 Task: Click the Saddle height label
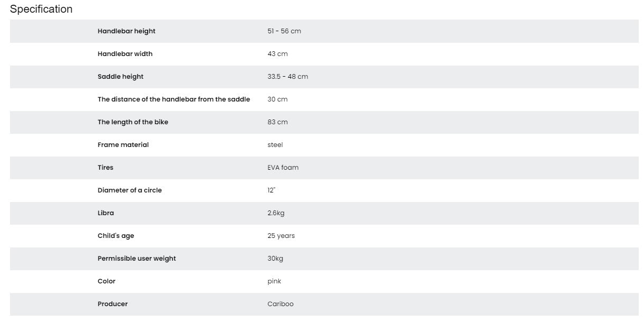pyautogui.click(x=120, y=77)
